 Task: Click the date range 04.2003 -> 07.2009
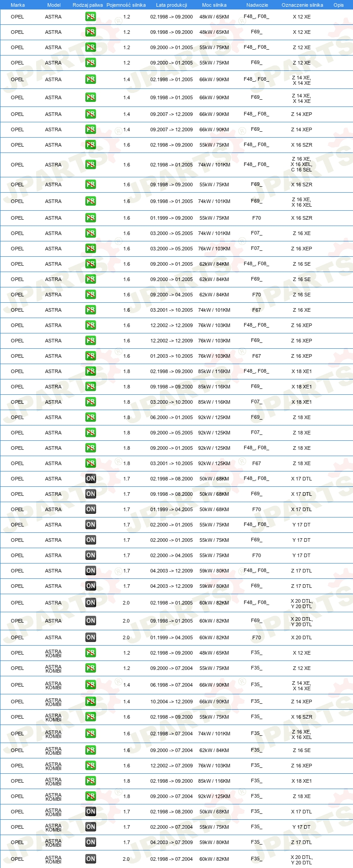[172, 842]
